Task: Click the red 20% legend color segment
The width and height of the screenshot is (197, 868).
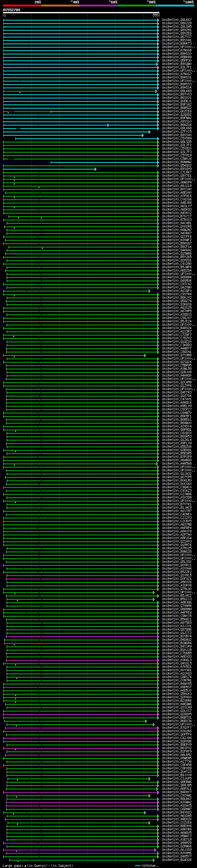Action: click(x=22, y=6)
